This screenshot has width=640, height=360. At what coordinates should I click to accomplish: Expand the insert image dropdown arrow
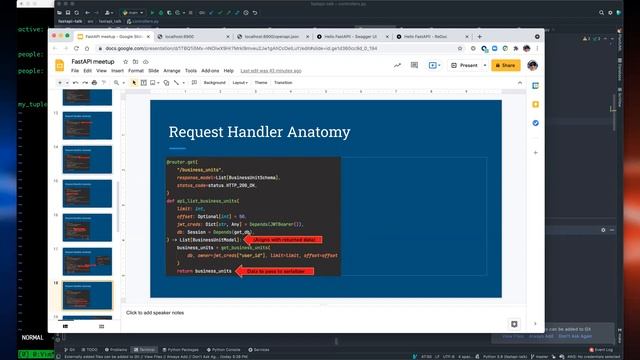click(158, 83)
